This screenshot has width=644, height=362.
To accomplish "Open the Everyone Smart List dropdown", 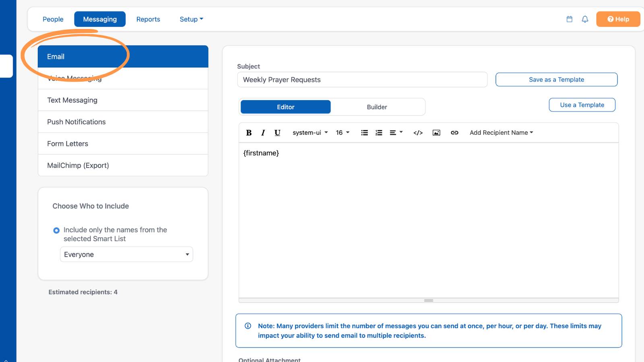I will tap(126, 254).
